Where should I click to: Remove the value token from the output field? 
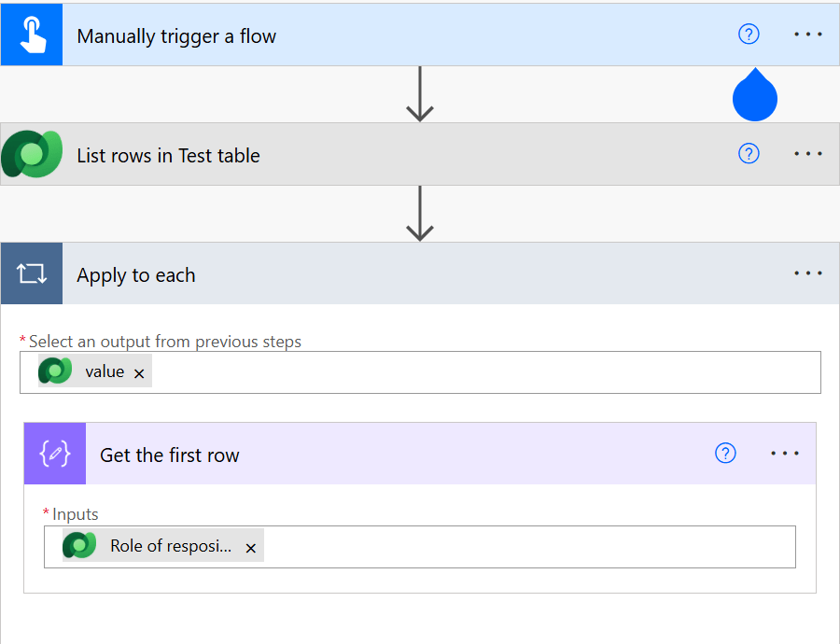point(139,373)
